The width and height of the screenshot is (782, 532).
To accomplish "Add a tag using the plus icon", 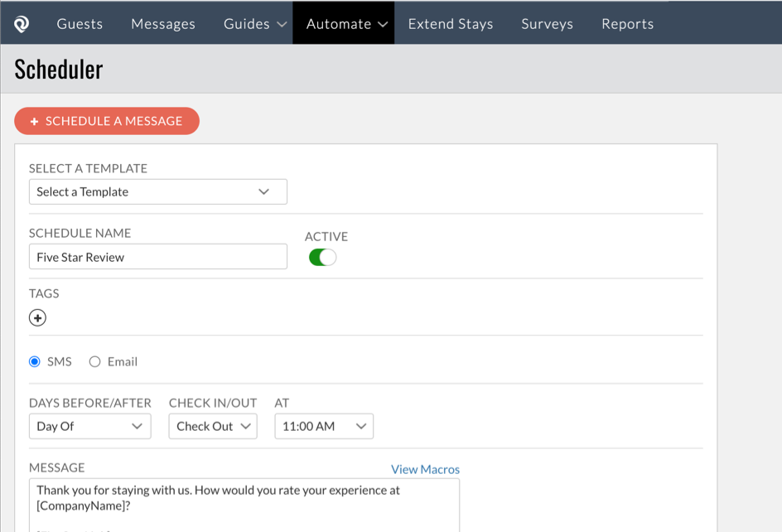I will pyautogui.click(x=37, y=317).
